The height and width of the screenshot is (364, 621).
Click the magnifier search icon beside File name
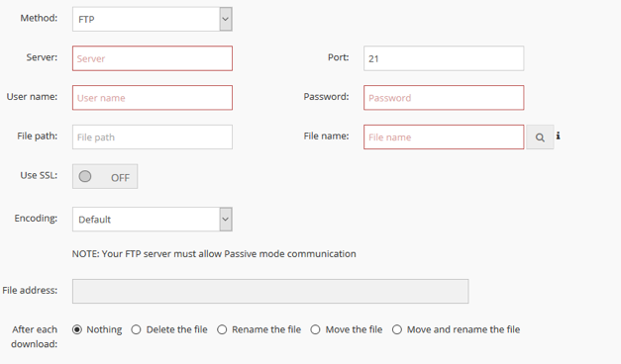point(540,137)
